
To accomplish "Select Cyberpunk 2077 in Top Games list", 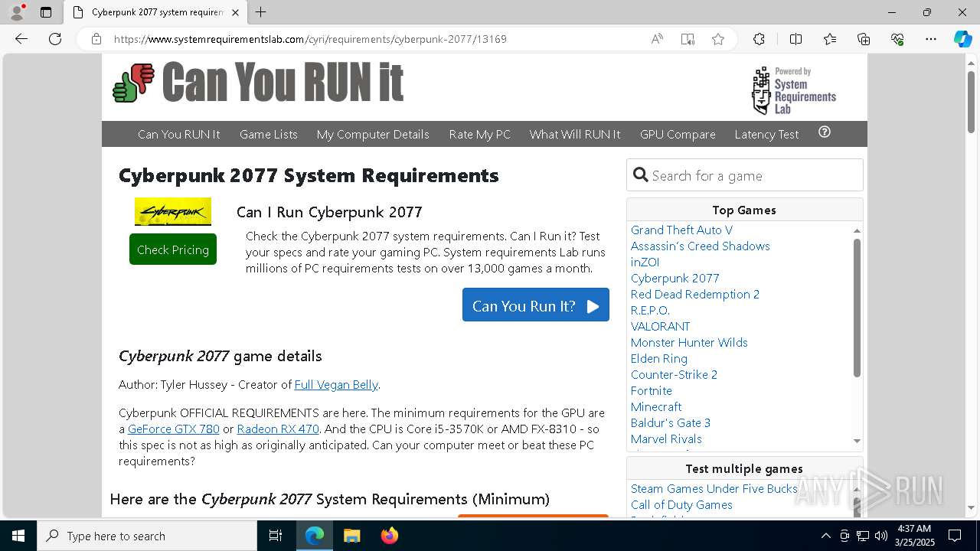I will coord(675,278).
